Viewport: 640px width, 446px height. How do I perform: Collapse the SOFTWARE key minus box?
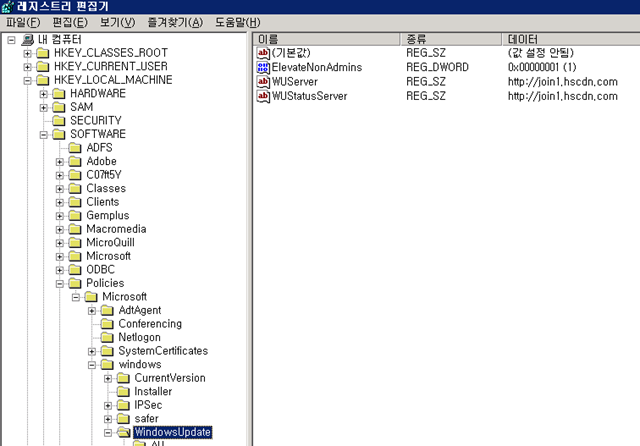[44, 135]
